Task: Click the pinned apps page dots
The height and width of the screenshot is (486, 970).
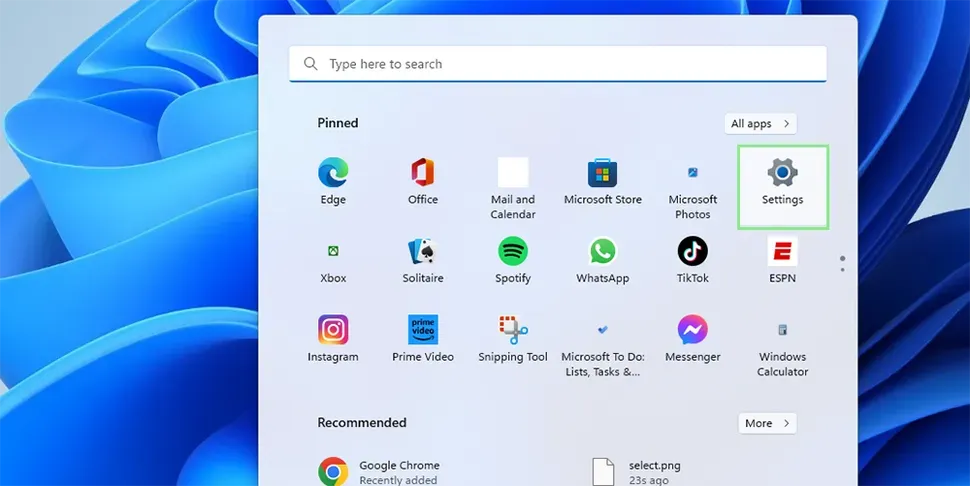Action: coord(843,264)
